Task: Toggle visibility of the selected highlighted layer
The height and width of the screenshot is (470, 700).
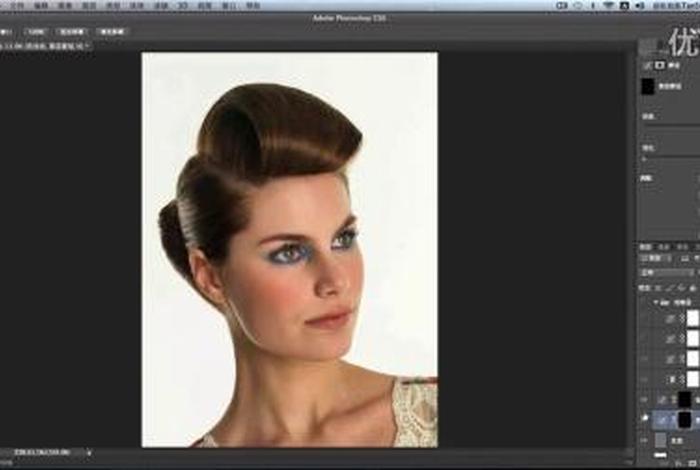Action: click(x=645, y=418)
